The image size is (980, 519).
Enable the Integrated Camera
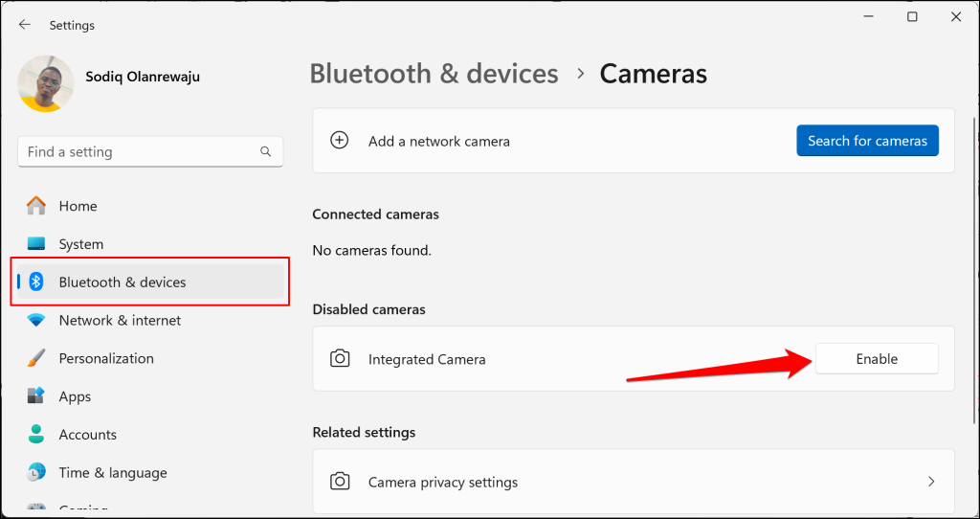876,359
